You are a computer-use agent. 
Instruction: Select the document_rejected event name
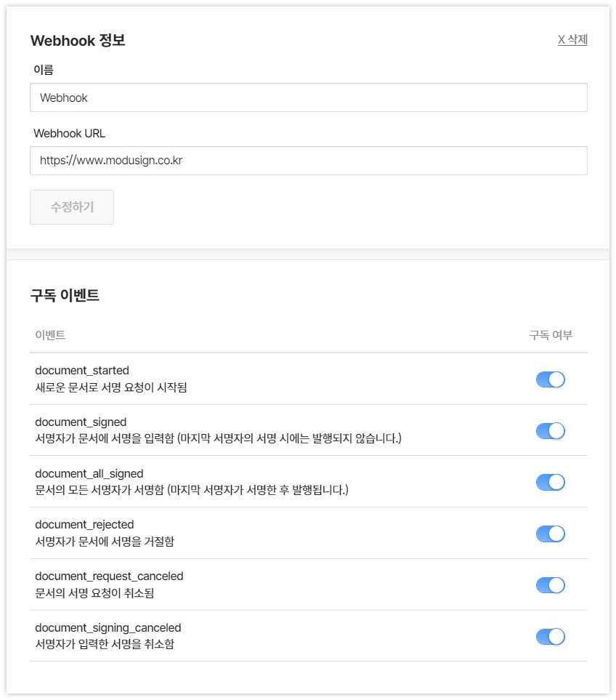(x=84, y=524)
